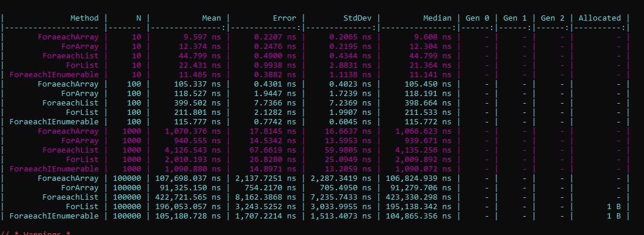
Task: Click error value 67.6619 ns
Action: coord(273,150)
